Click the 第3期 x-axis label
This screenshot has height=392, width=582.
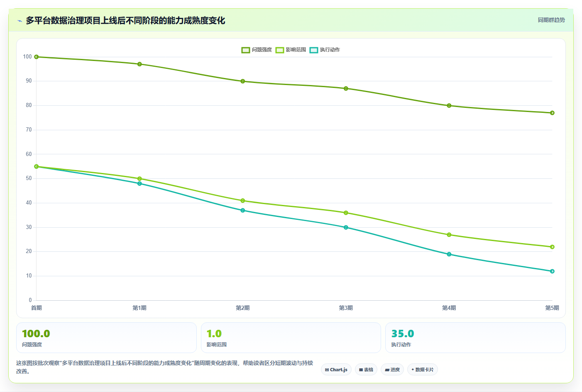(x=346, y=308)
